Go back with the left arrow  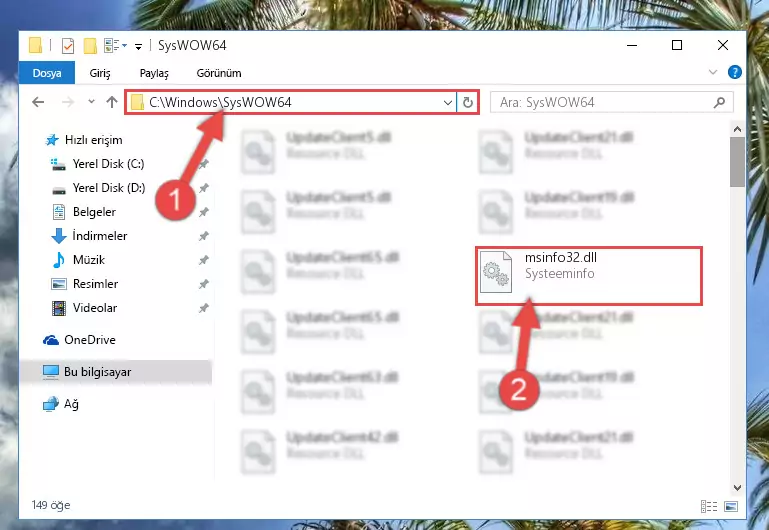click(38, 102)
